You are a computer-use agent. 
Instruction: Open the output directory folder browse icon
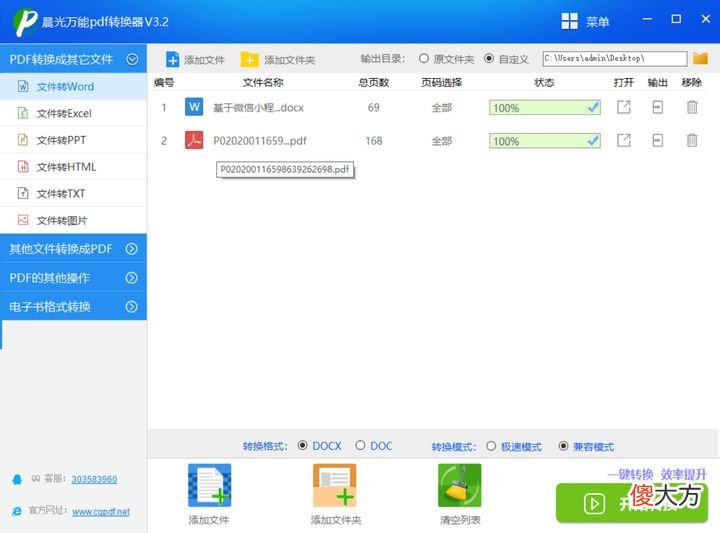pyautogui.click(x=700, y=58)
